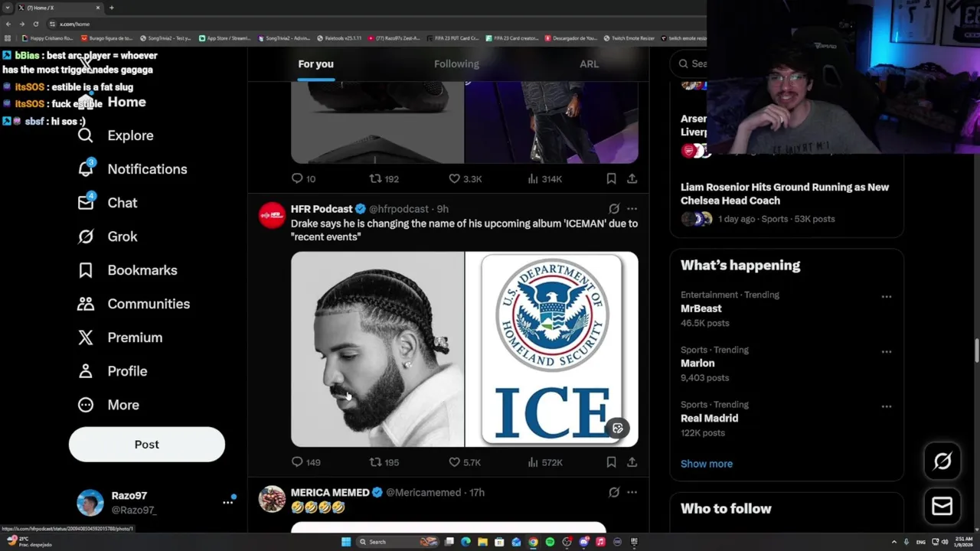
Task: Reply to the top post with 10 replies
Action: click(x=303, y=178)
